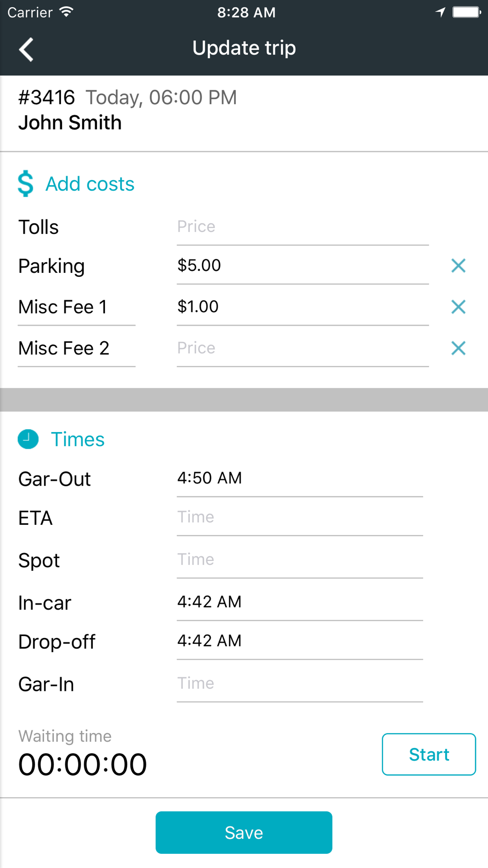Rename the Misc Fee 2 label
The width and height of the screenshot is (488, 868).
77,349
